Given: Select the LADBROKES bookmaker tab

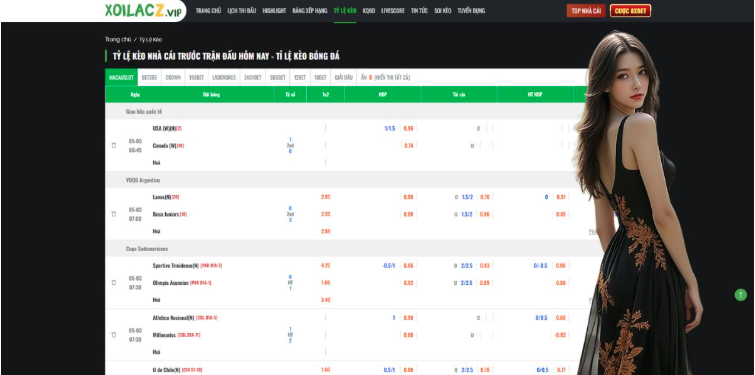Looking at the screenshot, I should tap(224, 77).
